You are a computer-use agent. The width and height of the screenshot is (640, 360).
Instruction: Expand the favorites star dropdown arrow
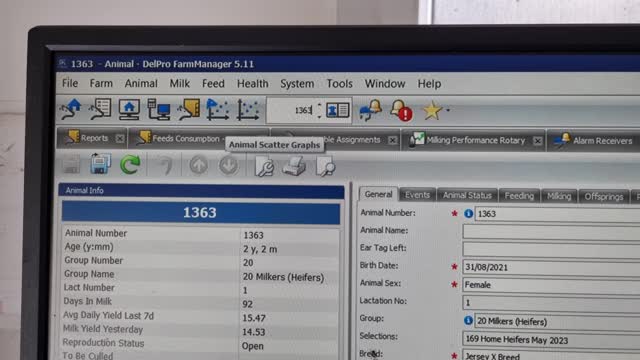click(448, 110)
